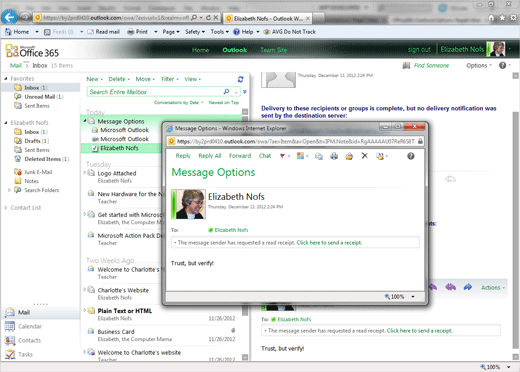Viewport: 520px width, 372px height.
Task: Open the Filter dropdown in mail toolbar
Action: click(170, 79)
